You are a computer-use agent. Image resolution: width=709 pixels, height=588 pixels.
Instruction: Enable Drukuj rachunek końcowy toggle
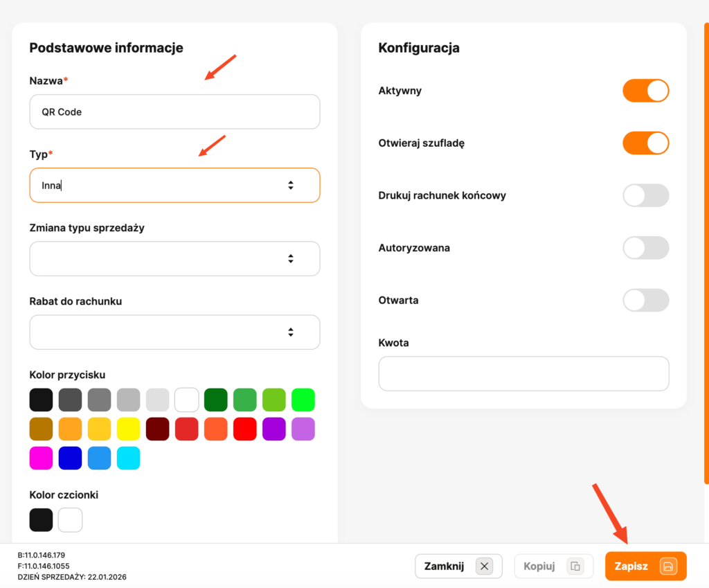tap(645, 195)
